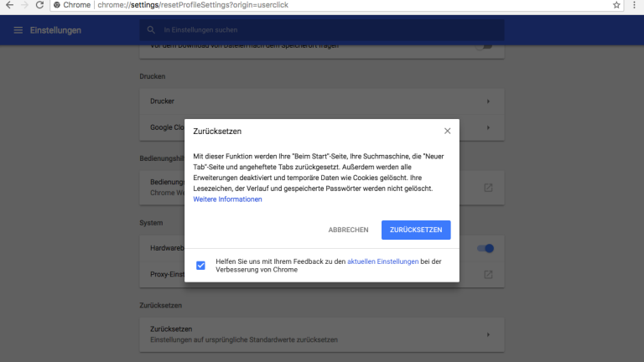Bookmark this page with the star icon

[616, 5]
